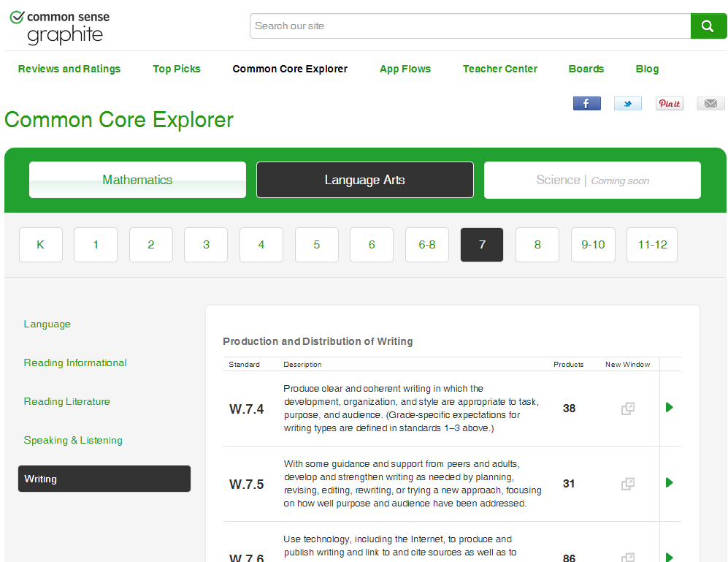This screenshot has height=562, width=728.
Task: Open W.7.5 in a new window
Action: click(628, 484)
